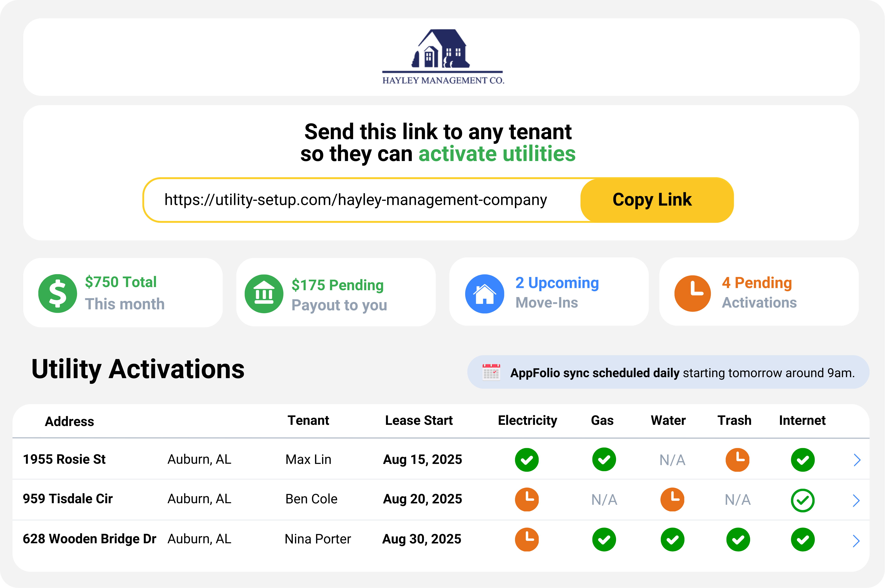Click Electricity pending clock for 959 Tisdale Cir
Image resolution: width=885 pixels, height=588 pixels.
coord(527,499)
